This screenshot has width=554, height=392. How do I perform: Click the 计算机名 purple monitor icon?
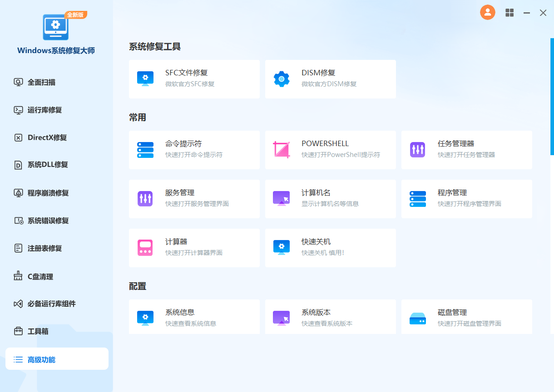point(282,199)
